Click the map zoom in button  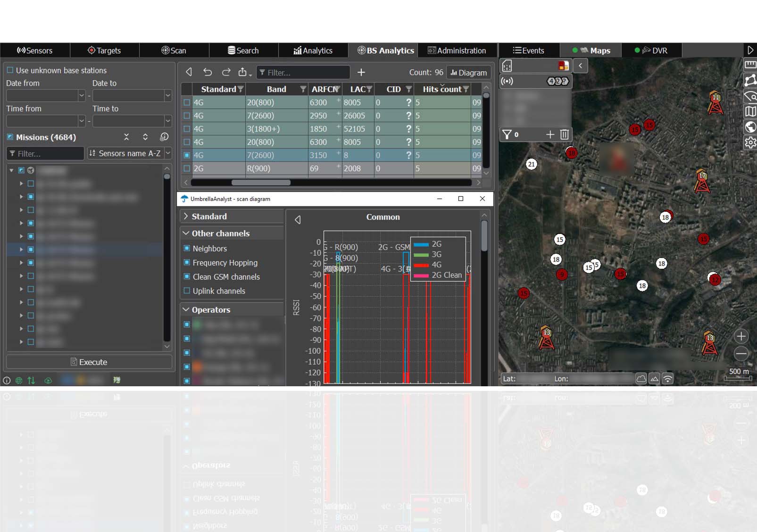pyautogui.click(x=741, y=336)
